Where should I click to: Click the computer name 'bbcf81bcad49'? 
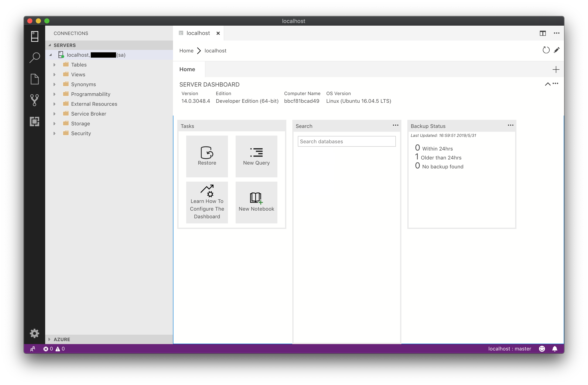(x=301, y=101)
